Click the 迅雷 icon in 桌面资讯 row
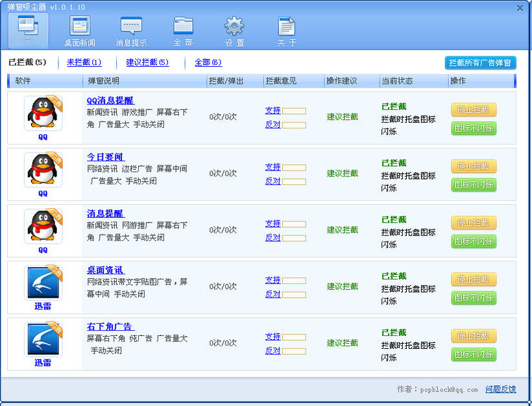 [43, 283]
